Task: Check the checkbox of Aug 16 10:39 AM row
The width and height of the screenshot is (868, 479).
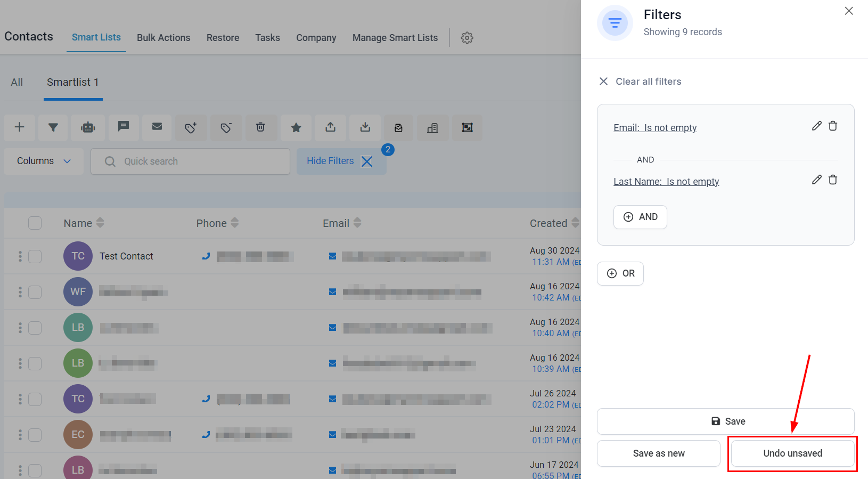Action: [x=35, y=363]
